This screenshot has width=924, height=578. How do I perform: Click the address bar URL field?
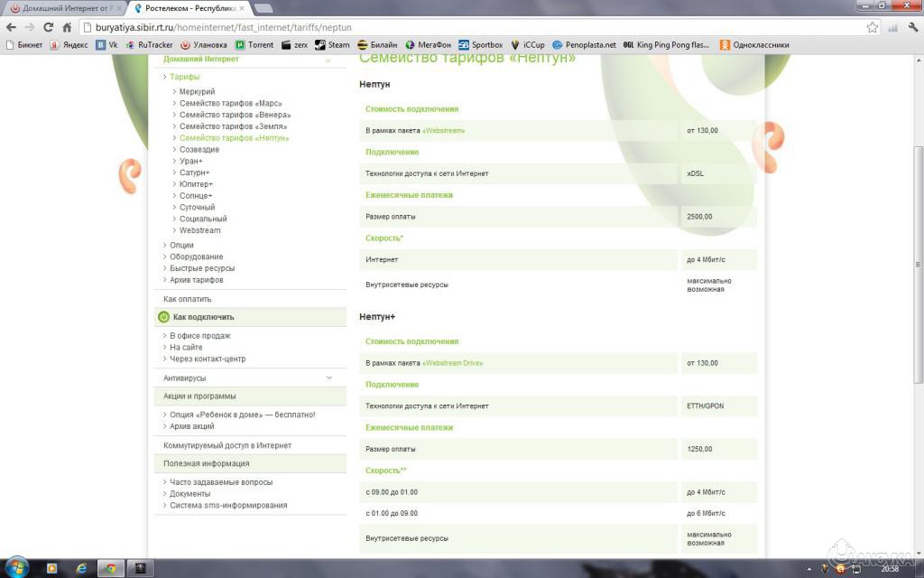coord(471,27)
